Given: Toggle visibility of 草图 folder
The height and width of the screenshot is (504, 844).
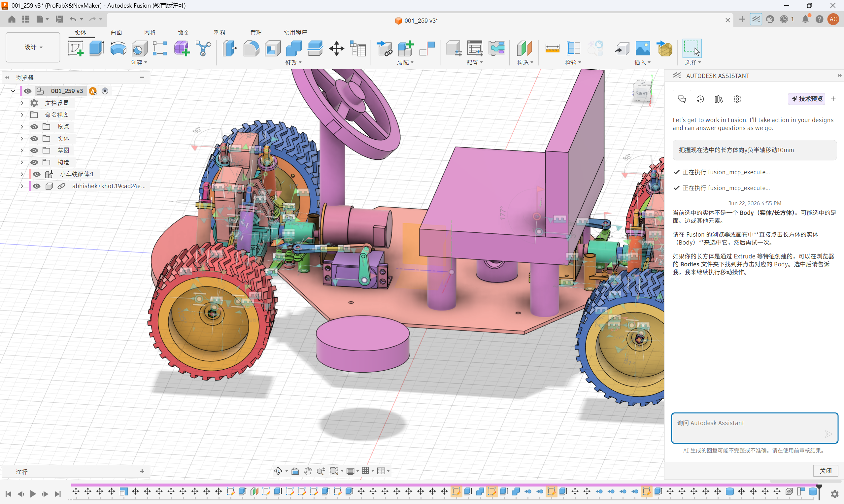Looking at the screenshot, I should [x=34, y=151].
